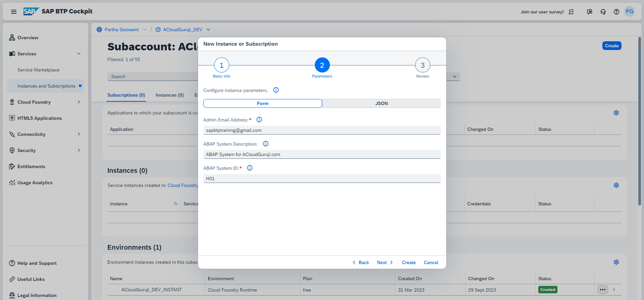Click the PG user profile avatar
644x300 pixels.
tap(629, 12)
